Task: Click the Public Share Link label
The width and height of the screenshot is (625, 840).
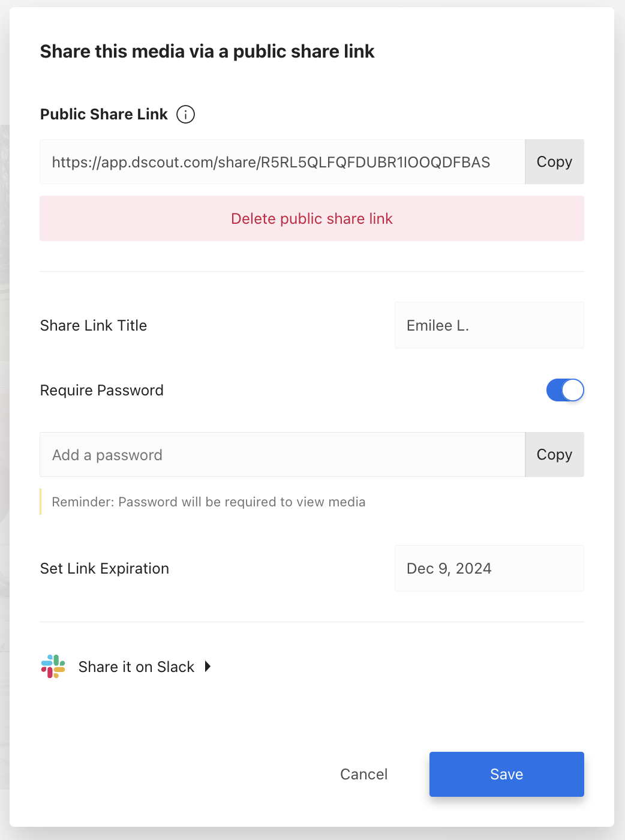Action: click(103, 114)
